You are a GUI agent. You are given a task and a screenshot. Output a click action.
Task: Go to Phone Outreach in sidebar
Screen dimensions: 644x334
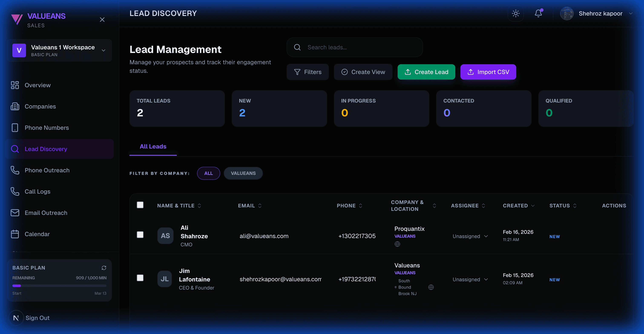click(47, 170)
